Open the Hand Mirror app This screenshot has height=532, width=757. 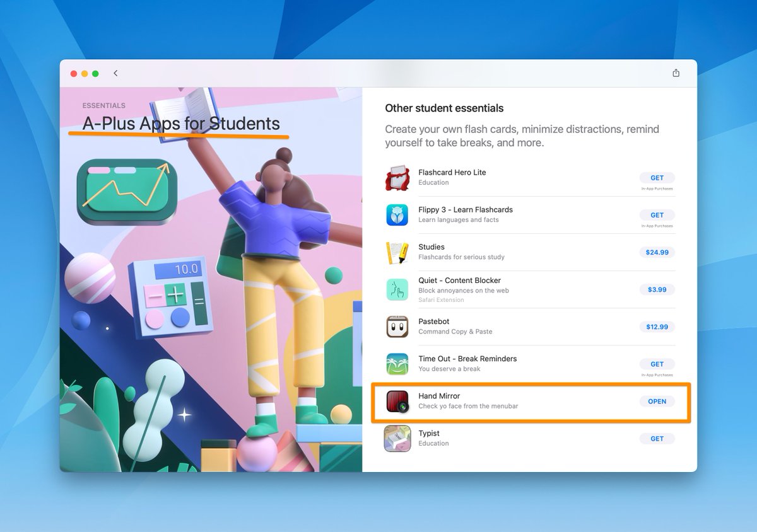[x=657, y=402]
